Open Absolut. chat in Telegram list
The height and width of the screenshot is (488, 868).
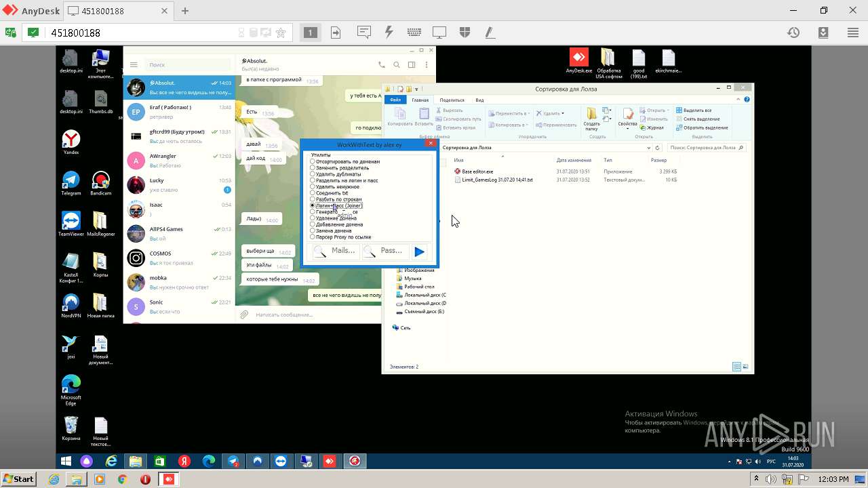click(x=179, y=87)
